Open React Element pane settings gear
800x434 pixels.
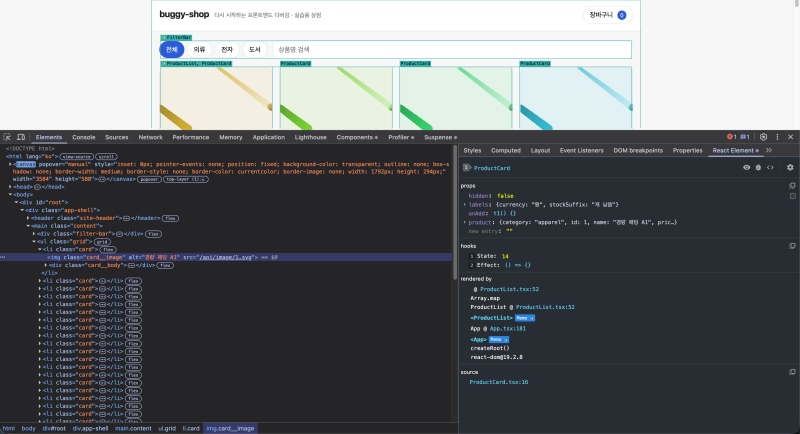[x=790, y=167]
